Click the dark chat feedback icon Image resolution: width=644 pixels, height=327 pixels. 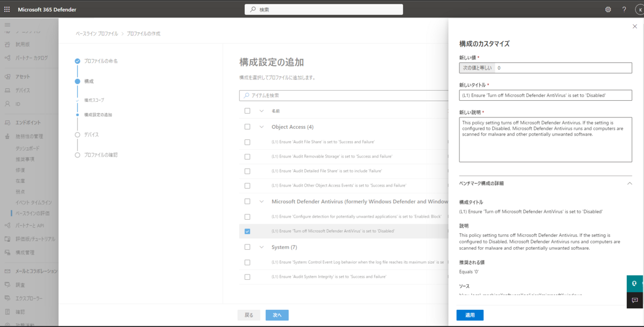click(x=634, y=300)
